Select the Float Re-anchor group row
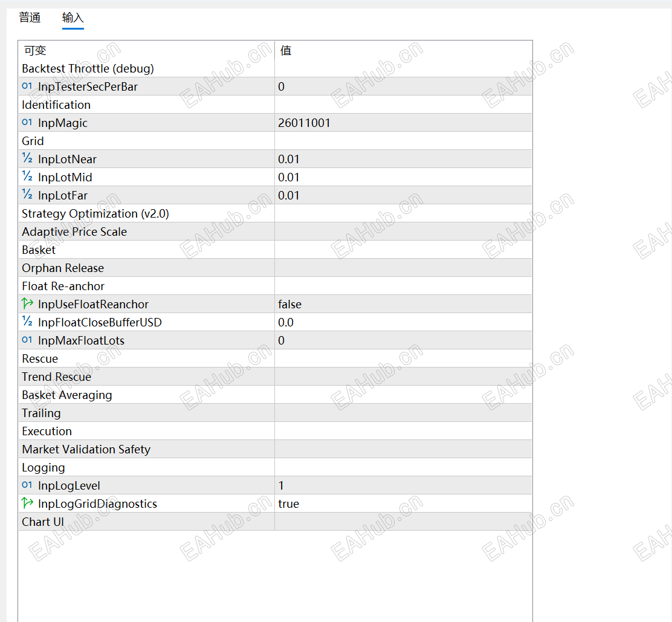 275,286
